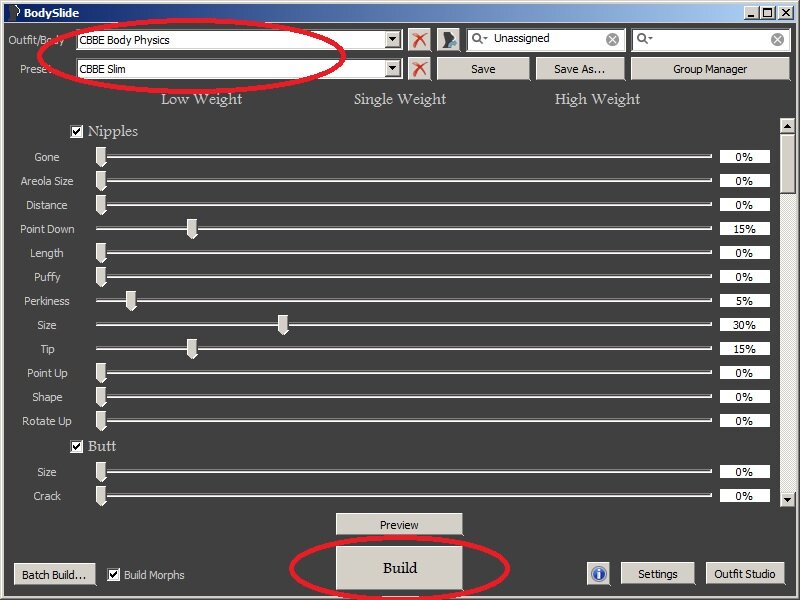Screen dimensions: 800x600
Task: Click the Tip 15% value field
Action: point(744,349)
